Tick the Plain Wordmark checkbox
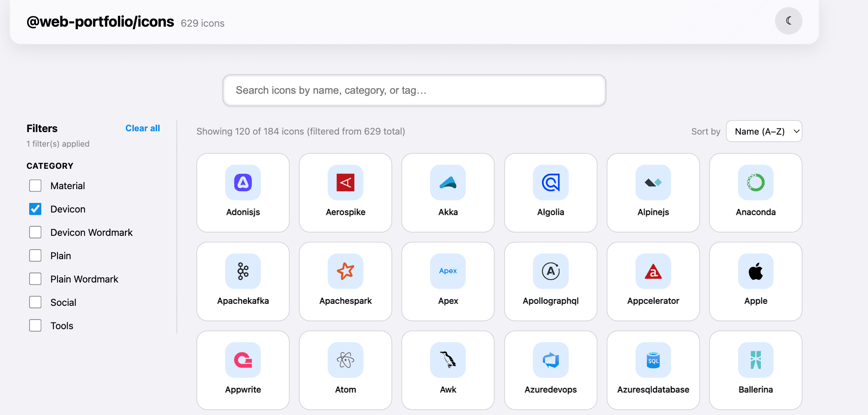The height and width of the screenshot is (415, 868). click(35, 279)
